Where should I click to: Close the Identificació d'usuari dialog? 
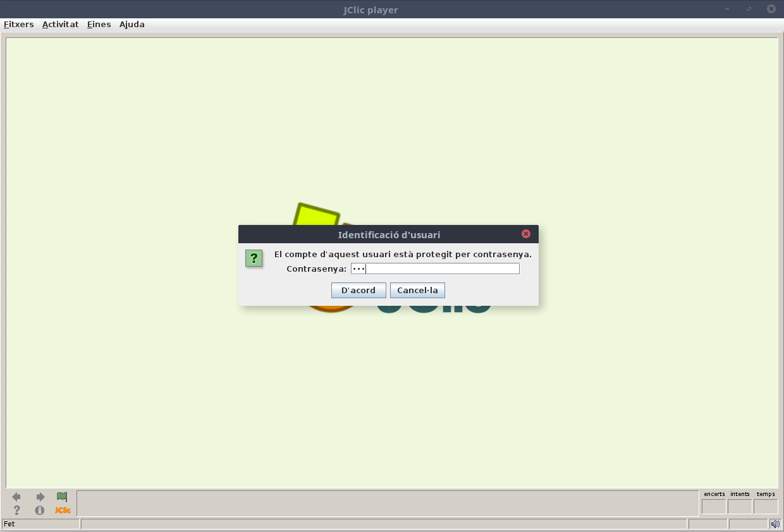[525, 234]
